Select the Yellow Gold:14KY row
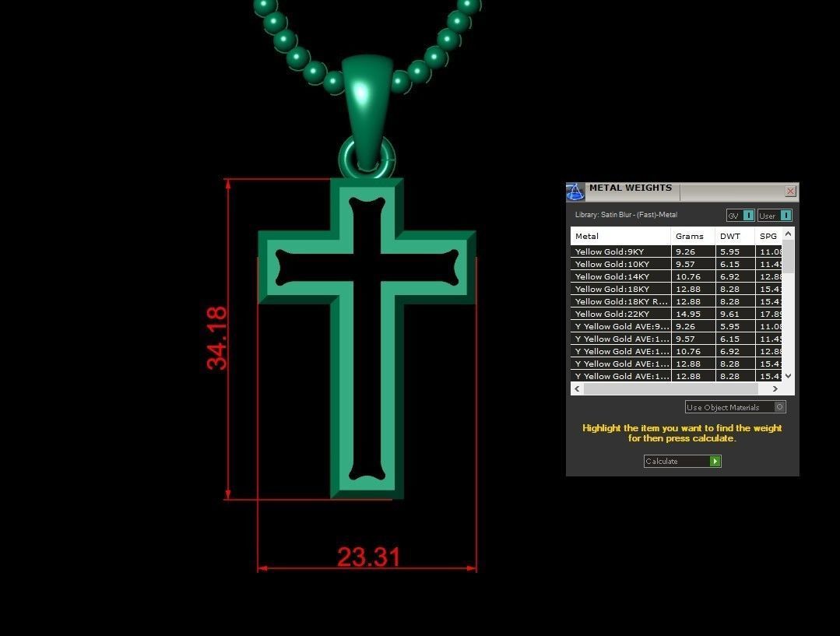 click(x=676, y=276)
